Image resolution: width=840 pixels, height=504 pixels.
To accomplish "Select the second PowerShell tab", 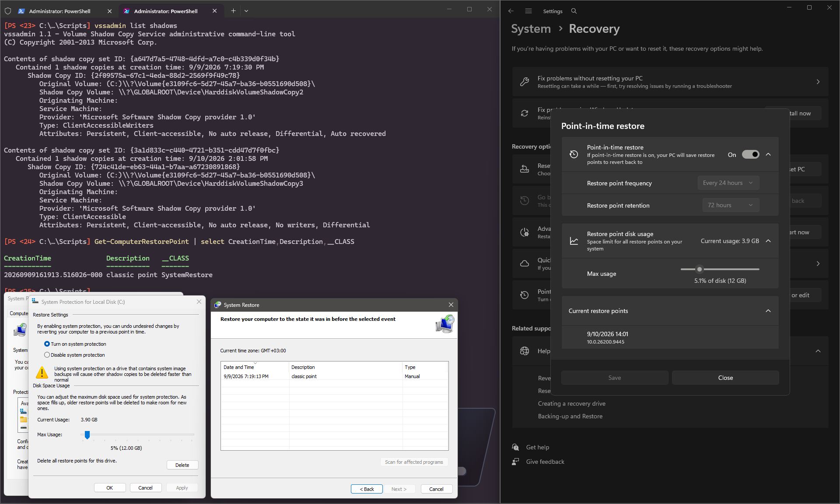I will [x=171, y=11].
